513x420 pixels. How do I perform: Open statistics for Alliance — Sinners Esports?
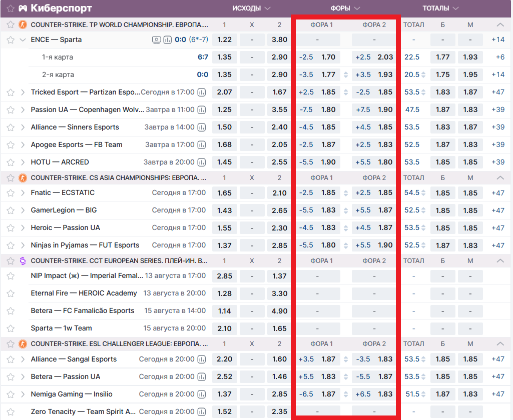pos(202,127)
